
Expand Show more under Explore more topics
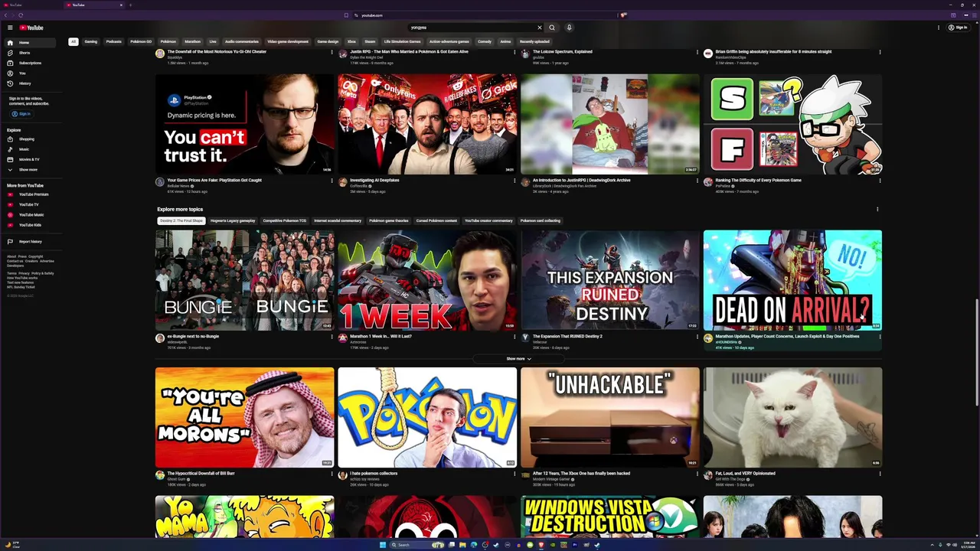[518, 359]
